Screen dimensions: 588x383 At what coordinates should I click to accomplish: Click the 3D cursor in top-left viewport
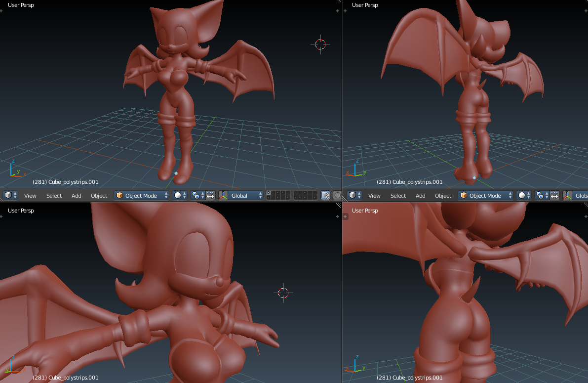pos(320,44)
